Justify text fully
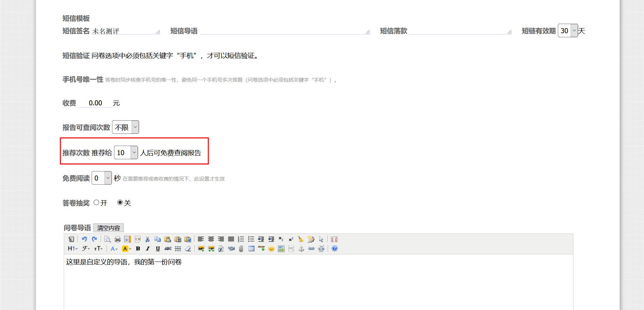Screen dimensions: 644x310 [231, 239]
